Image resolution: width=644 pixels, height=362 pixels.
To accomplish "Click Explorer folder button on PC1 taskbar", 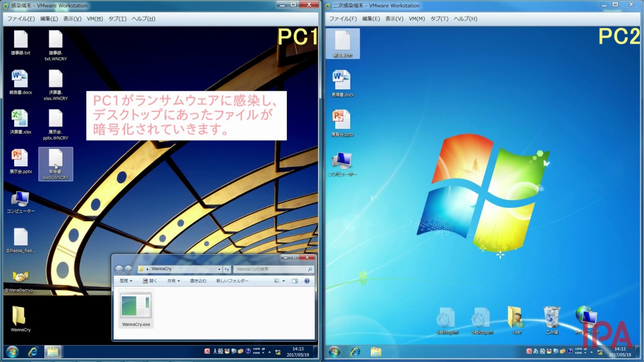I will pos(53,351).
